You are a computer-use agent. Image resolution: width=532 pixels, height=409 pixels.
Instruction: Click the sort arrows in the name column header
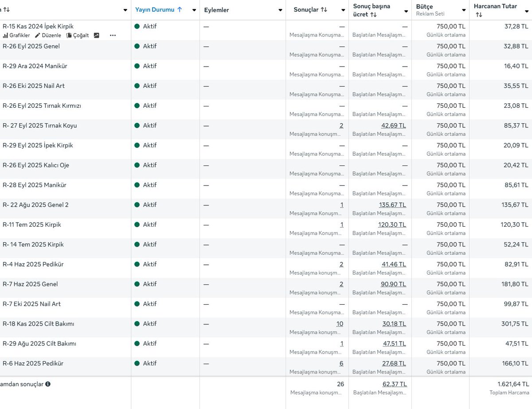[6, 10]
